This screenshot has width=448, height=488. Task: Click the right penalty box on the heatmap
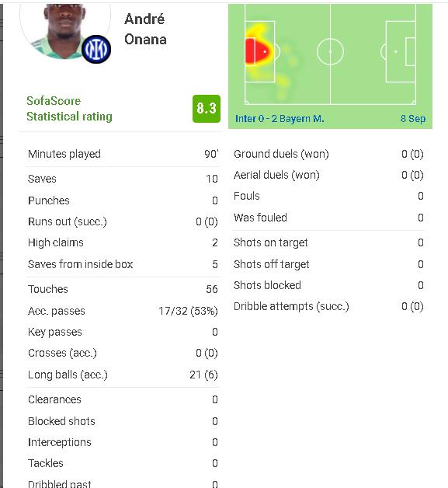401,51
